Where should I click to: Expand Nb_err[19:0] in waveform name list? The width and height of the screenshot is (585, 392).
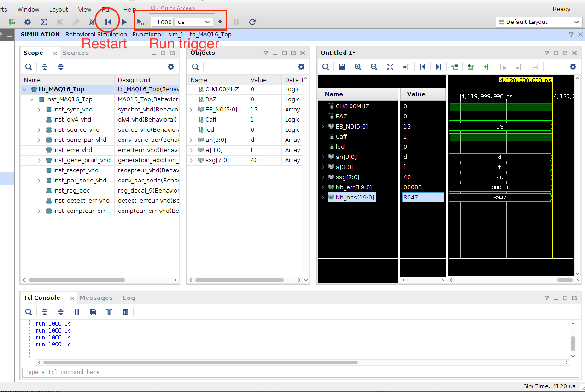322,187
